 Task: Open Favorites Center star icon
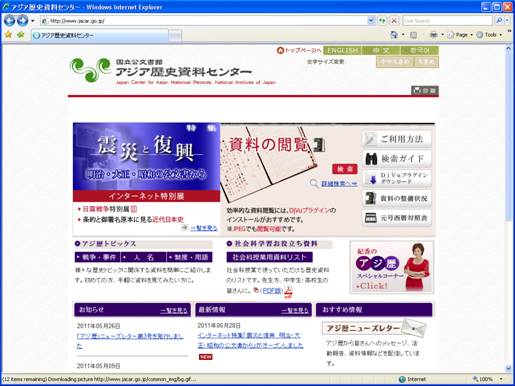coord(8,34)
